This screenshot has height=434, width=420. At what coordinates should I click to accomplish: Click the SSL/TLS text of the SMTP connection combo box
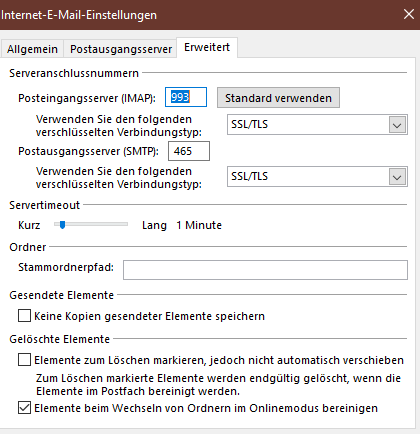[249, 176]
